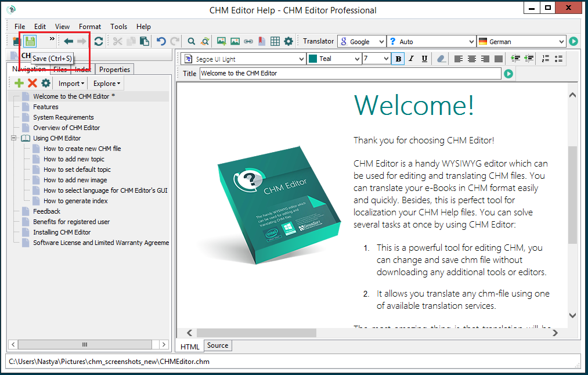
Task: Undo the last edit
Action: click(x=161, y=41)
